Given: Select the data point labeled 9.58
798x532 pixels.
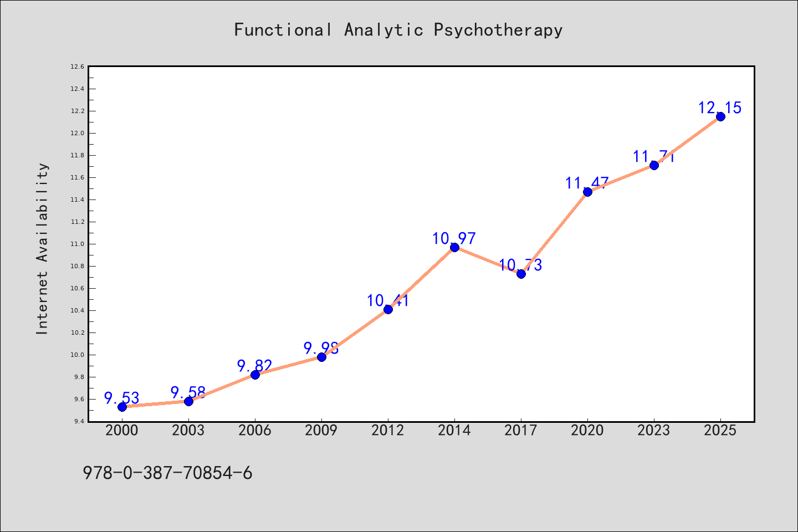Looking at the screenshot, I should pos(188,401).
